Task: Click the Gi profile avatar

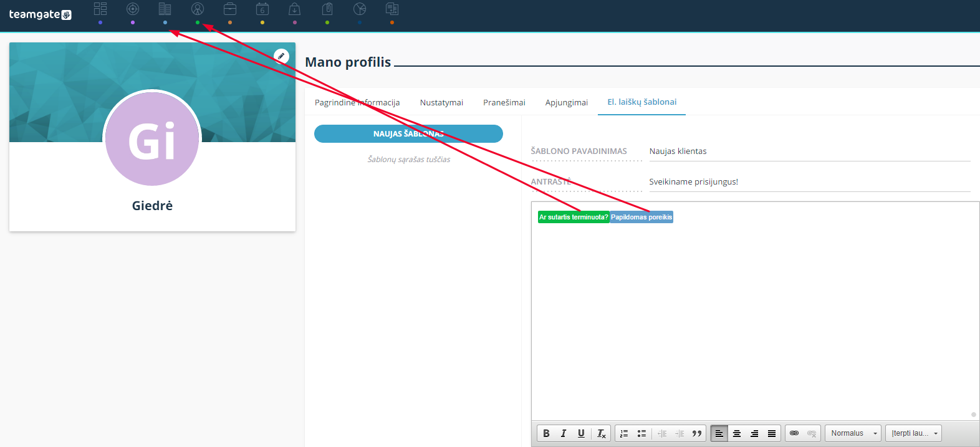Action: point(152,139)
